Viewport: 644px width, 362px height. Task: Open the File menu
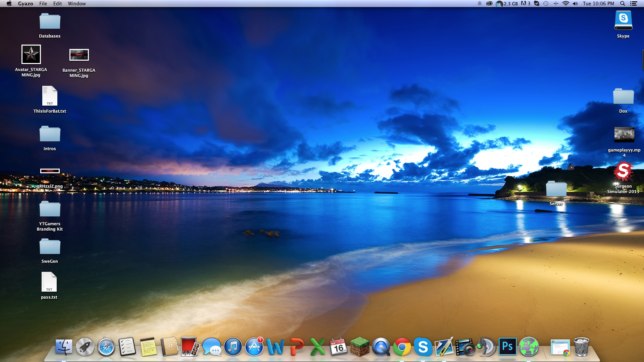[x=43, y=4]
